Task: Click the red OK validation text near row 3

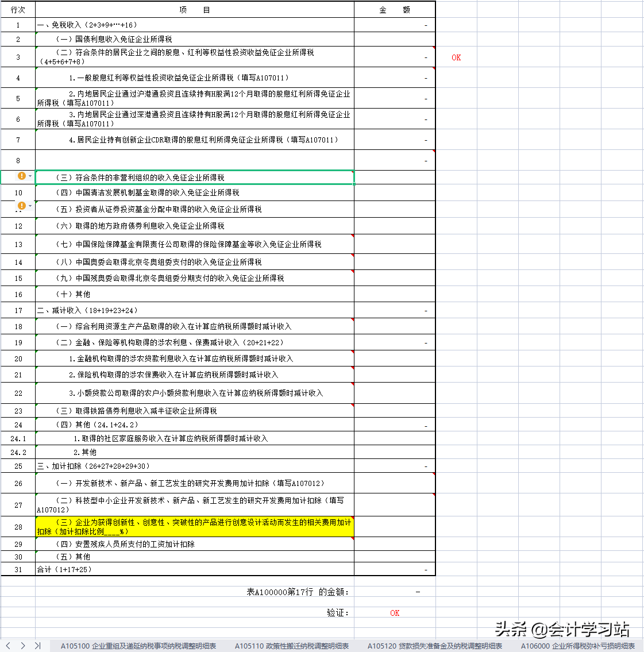Action: point(456,57)
